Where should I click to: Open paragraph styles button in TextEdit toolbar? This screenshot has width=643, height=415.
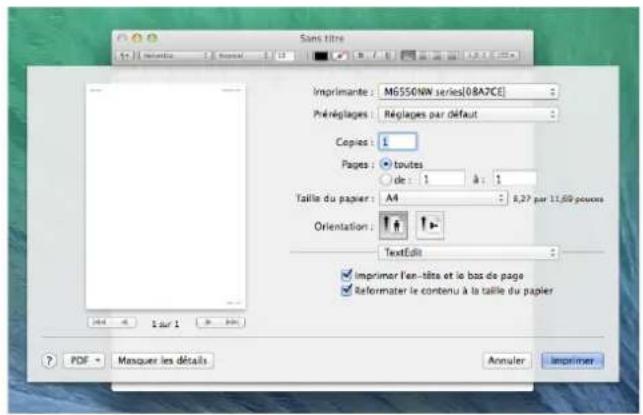click(125, 55)
